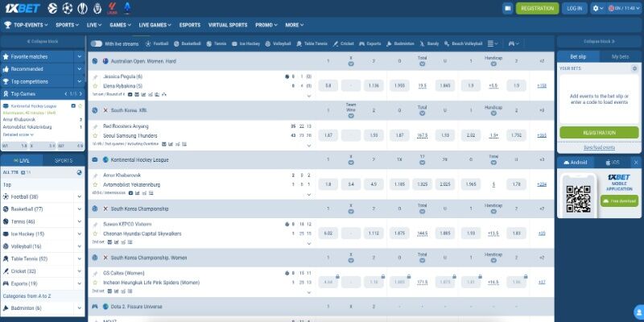The height and width of the screenshot is (322, 644).
Task: Open the settings gear in header
Action: pos(598,8)
